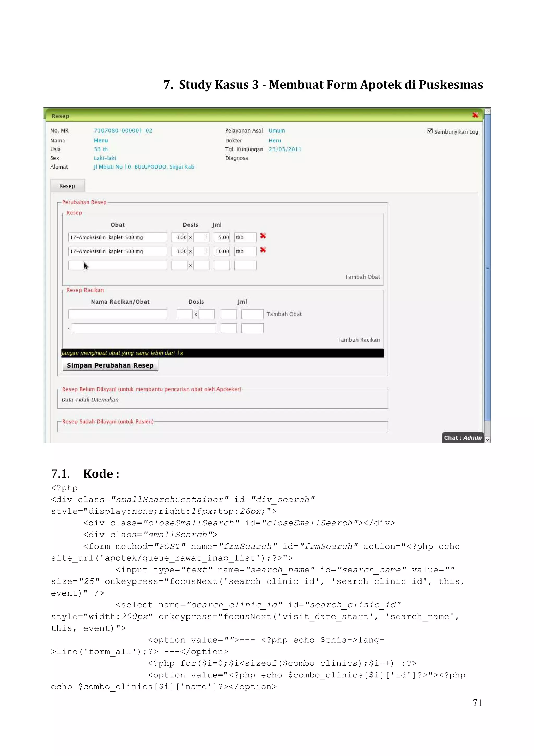Click the first Obat field with 17-Amoksisilin

(x=117, y=237)
